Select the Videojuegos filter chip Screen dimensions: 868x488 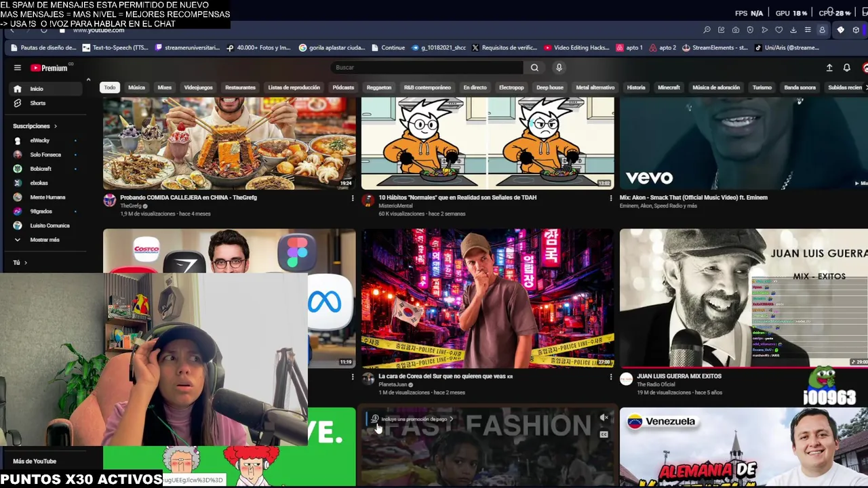pyautogui.click(x=198, y=87)
